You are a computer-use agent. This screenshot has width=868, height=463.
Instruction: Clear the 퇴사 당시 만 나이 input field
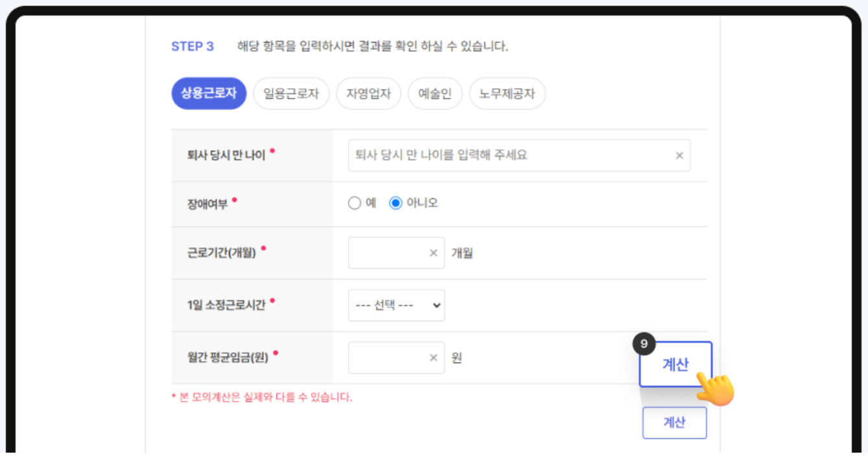pos(679,155)
